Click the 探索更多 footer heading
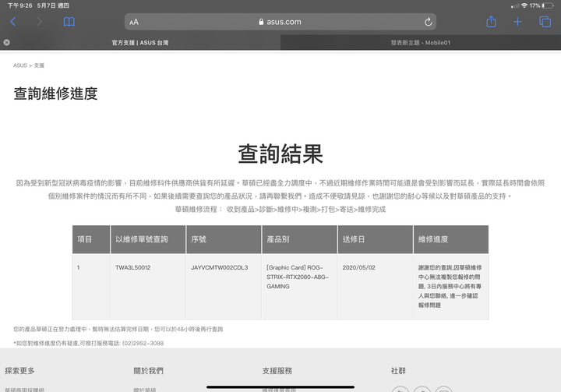561x392 pixels. pos(19,371)
